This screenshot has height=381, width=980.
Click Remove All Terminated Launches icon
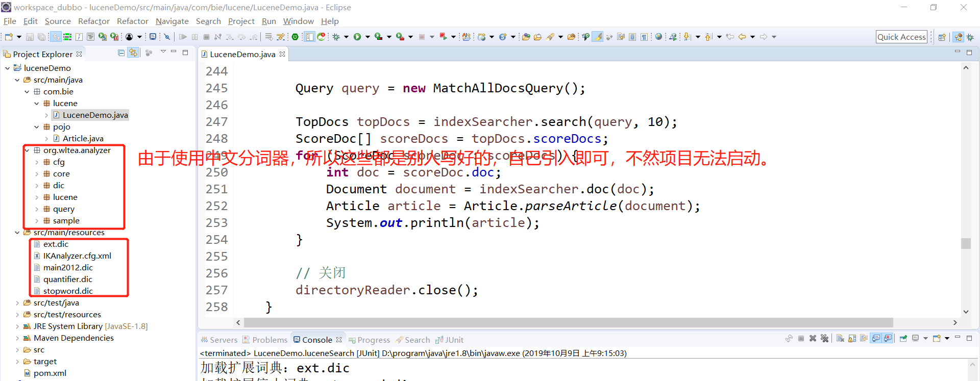coord(824,338)
